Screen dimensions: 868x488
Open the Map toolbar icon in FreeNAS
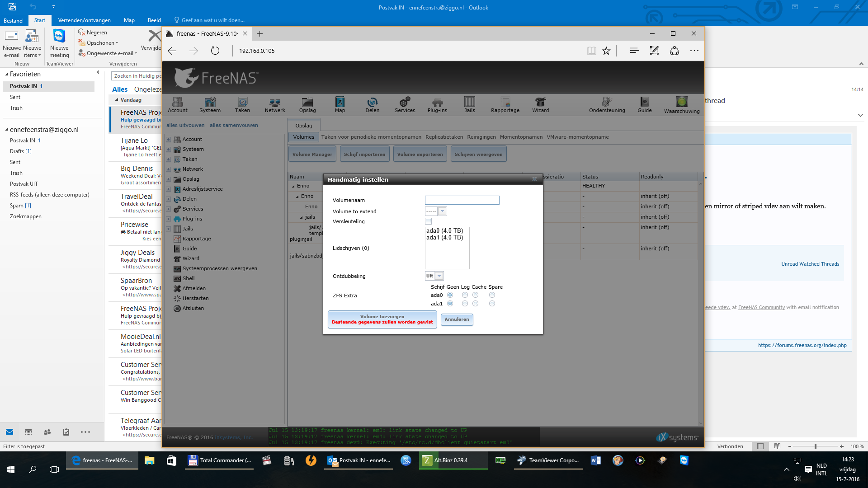coord(340,105)
